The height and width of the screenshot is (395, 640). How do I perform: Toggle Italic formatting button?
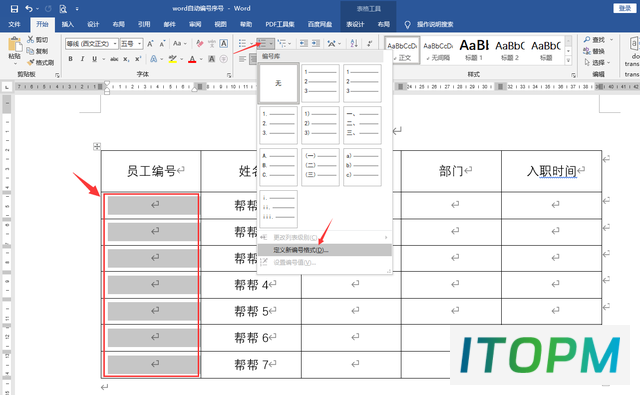click(x=82, y=59)
